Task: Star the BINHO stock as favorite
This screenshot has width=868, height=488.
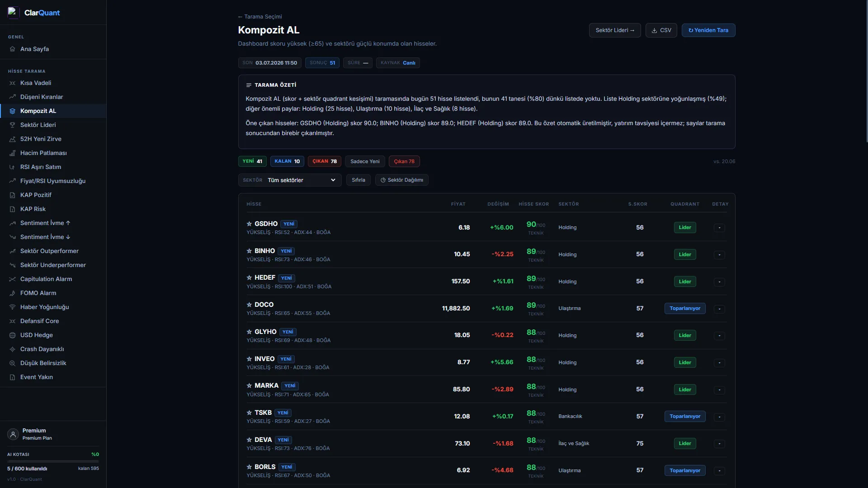Action: click(x=249, y=251)
